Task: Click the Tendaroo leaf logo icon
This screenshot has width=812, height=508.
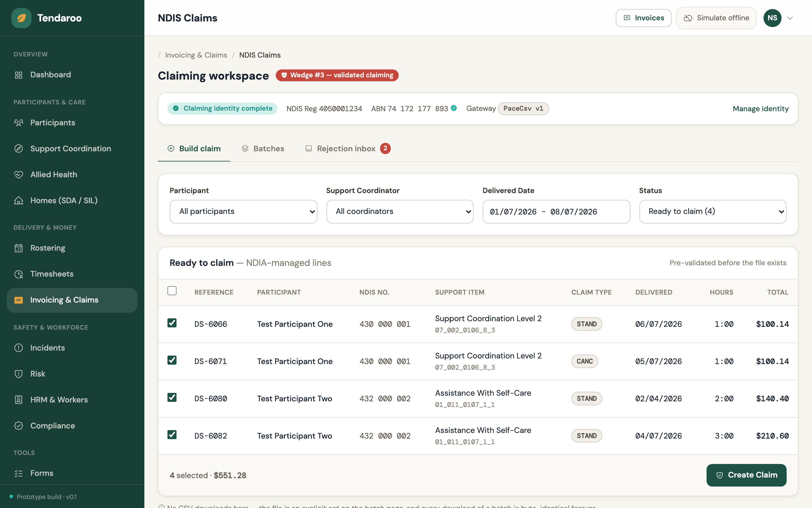Action: (x=21, y=18)
